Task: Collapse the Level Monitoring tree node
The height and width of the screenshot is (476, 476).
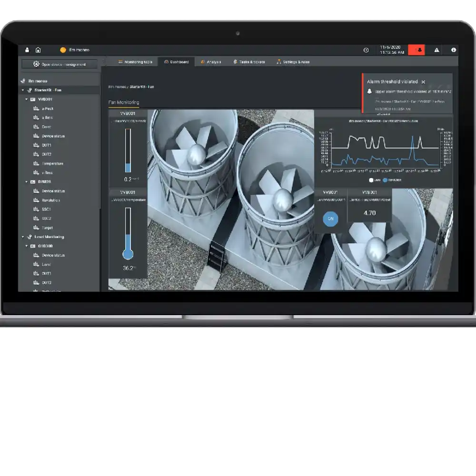Action: click(23, 237)
